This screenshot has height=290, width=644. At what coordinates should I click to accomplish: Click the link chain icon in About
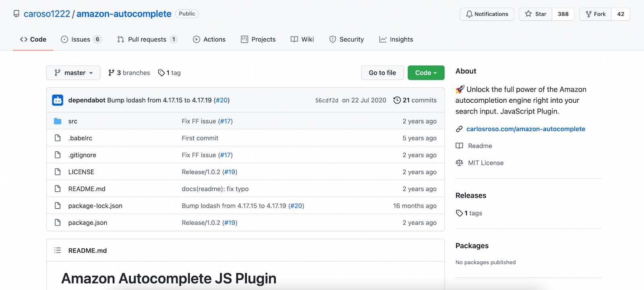459,129
